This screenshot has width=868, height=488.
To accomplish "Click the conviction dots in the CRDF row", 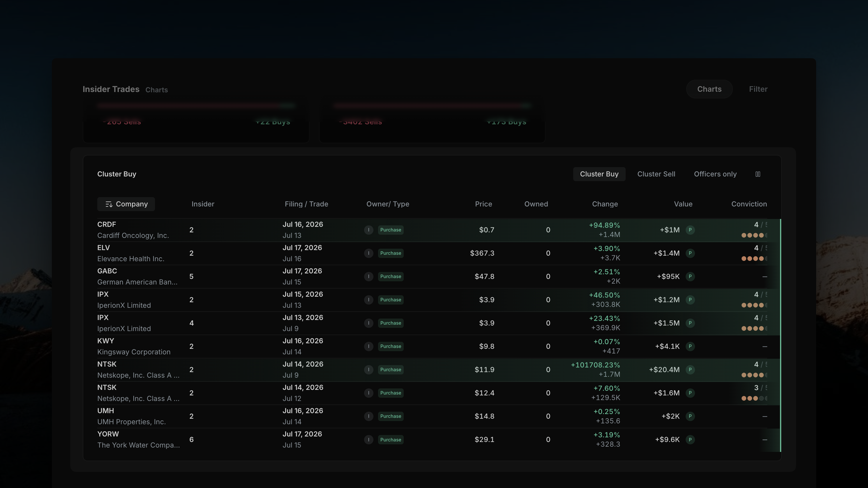I will pyautogui.click(x=754, y=236).
